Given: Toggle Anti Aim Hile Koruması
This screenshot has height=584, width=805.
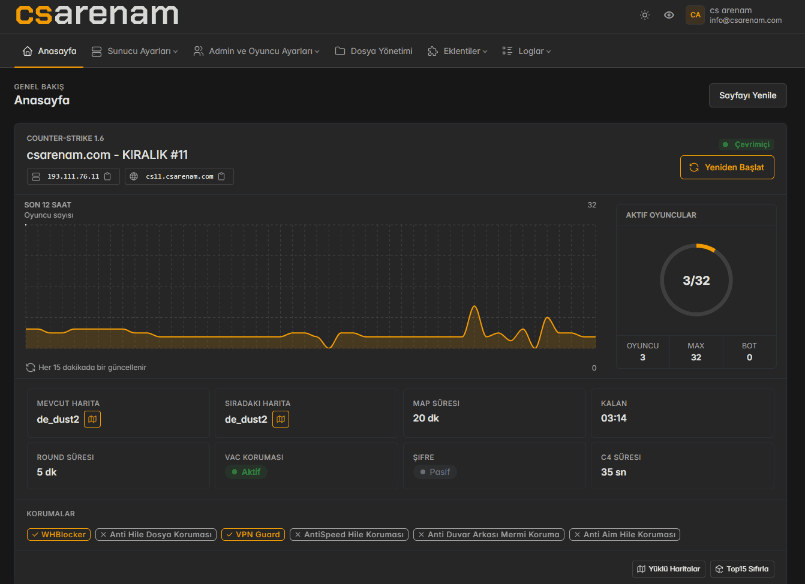Looking at the screenshot, I should 625,535.
